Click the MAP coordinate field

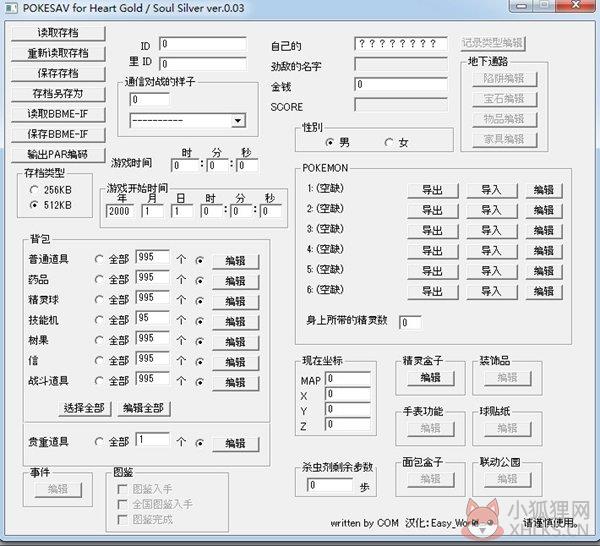point(348,379)
